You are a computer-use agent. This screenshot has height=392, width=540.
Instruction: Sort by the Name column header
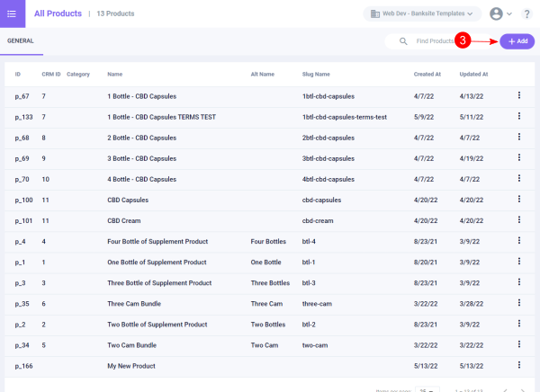pos(114,74)
